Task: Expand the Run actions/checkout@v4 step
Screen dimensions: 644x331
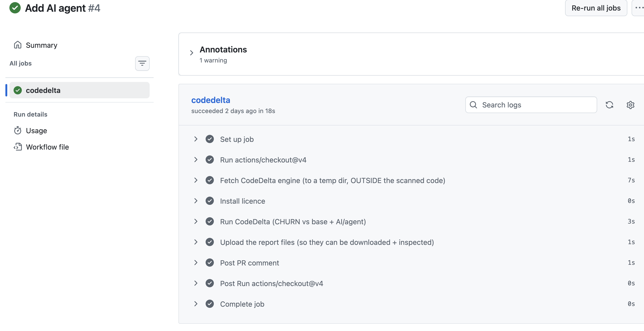Action: 196,160
